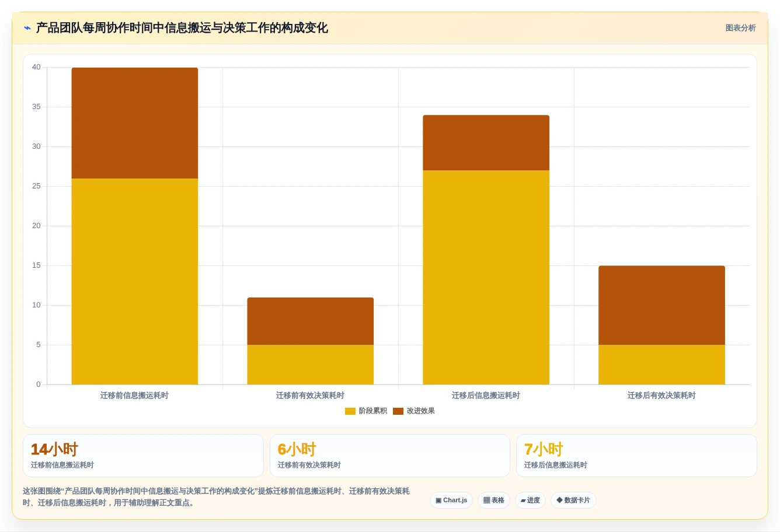
Task: Click the chart title 产品团队每周协作时间 heading
Action: point(182,28)
